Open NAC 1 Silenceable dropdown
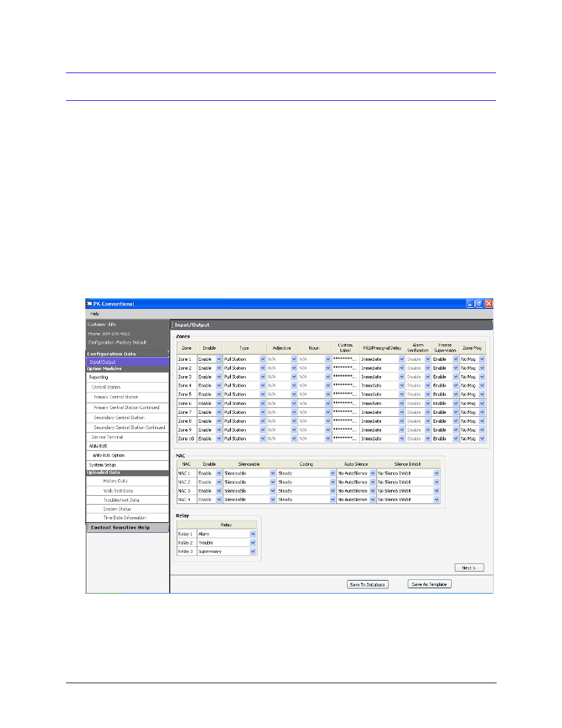Viewport: 562px width, 728px height. click(273, 473)
